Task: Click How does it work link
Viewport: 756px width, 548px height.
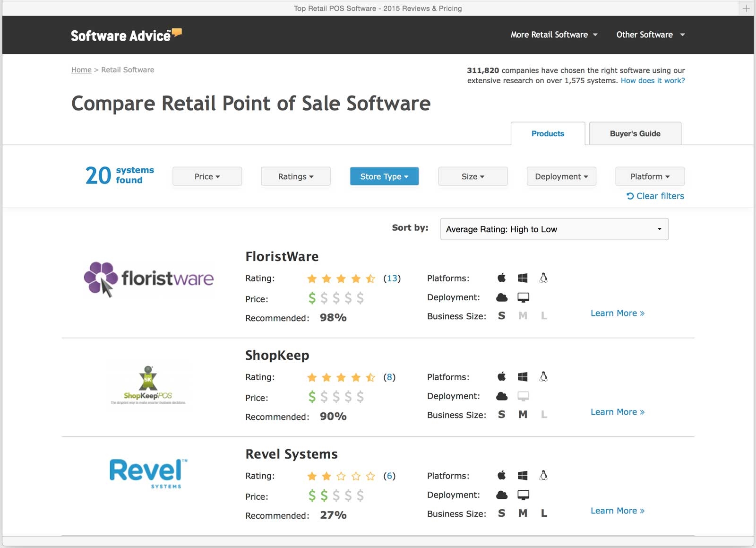Action: click(x=653, y=80)
